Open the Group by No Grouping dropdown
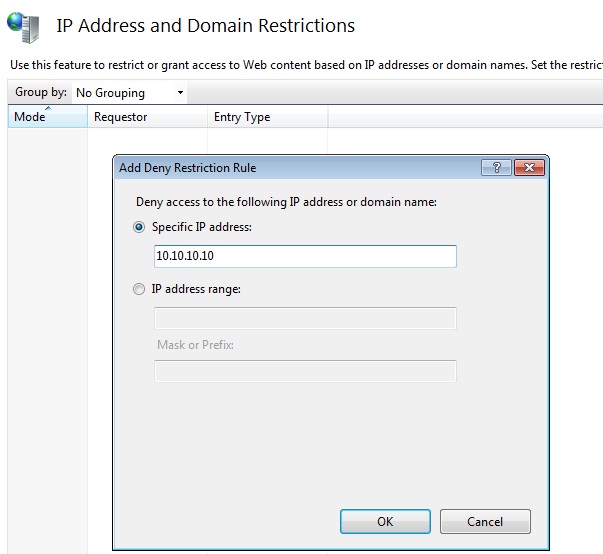The width and height of the screenshot is (603, 554). 129,93
